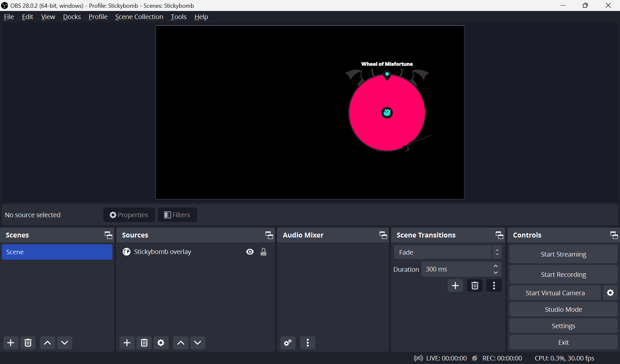This screenshot has width=620, height=364.
Task: Pop out the Controls dock
Action: [x=614, y=235]
